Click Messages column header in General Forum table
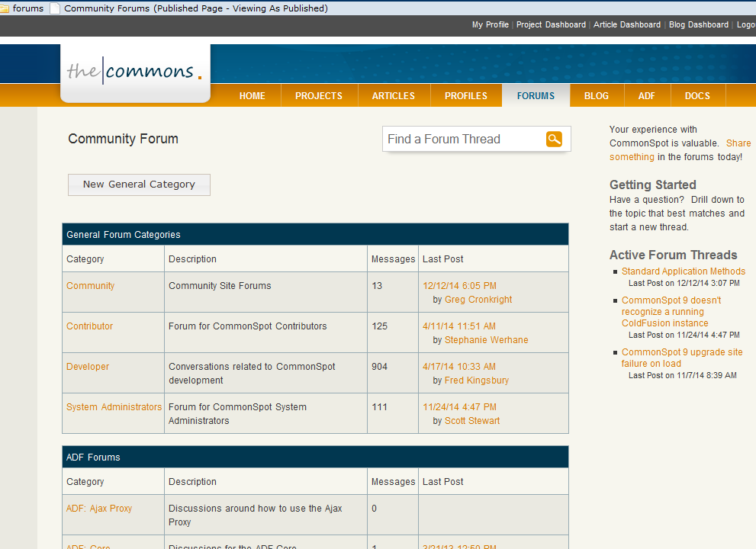This screenshot has width=756, height=549. [393, 259]
